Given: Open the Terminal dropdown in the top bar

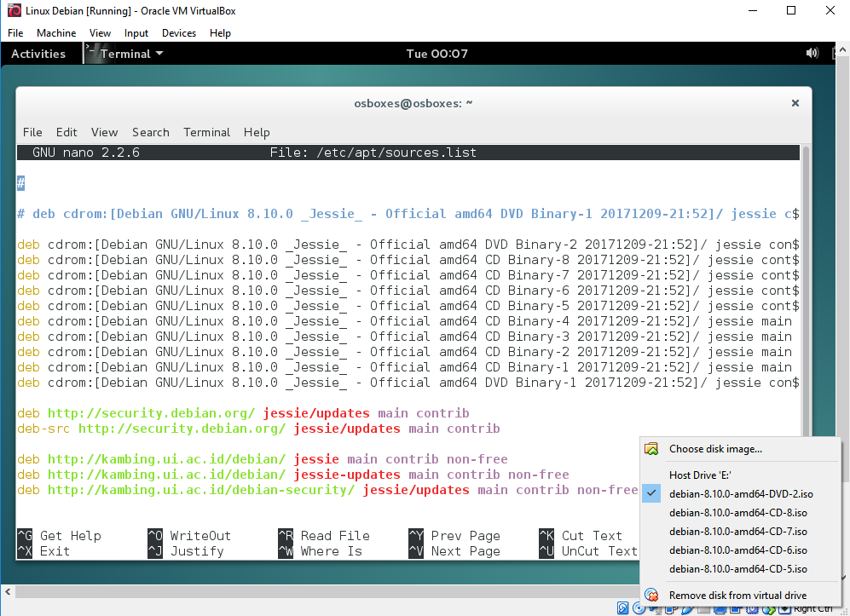Looking at the screenshot, I should tap(128, 53).
